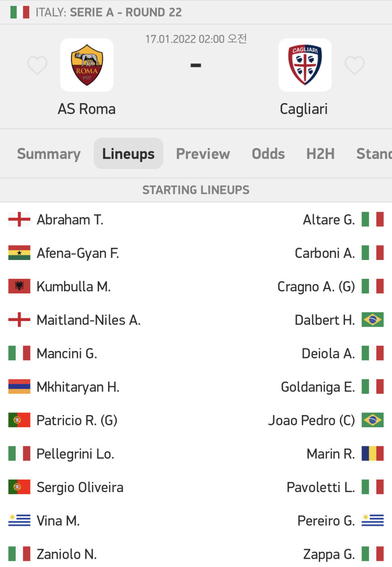Tap the AS Roma club crest
This screenshot has width=392, height=567.
point(87,65)
